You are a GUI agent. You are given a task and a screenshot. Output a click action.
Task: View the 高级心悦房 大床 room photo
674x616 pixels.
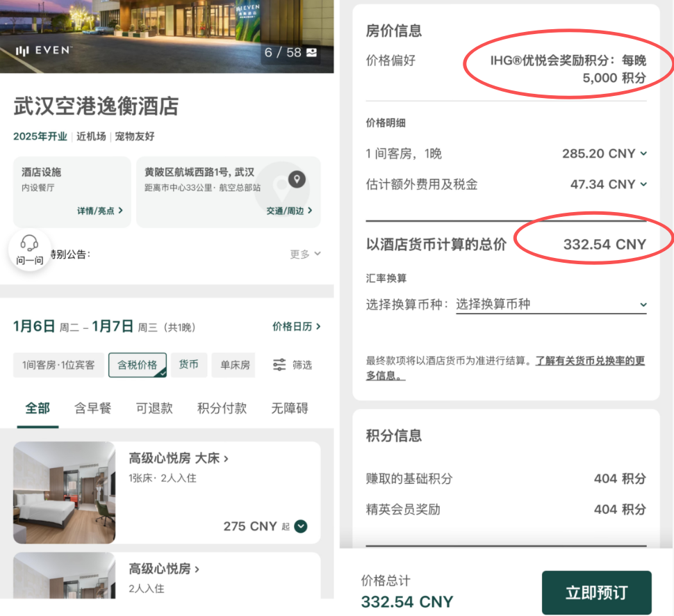65,492
